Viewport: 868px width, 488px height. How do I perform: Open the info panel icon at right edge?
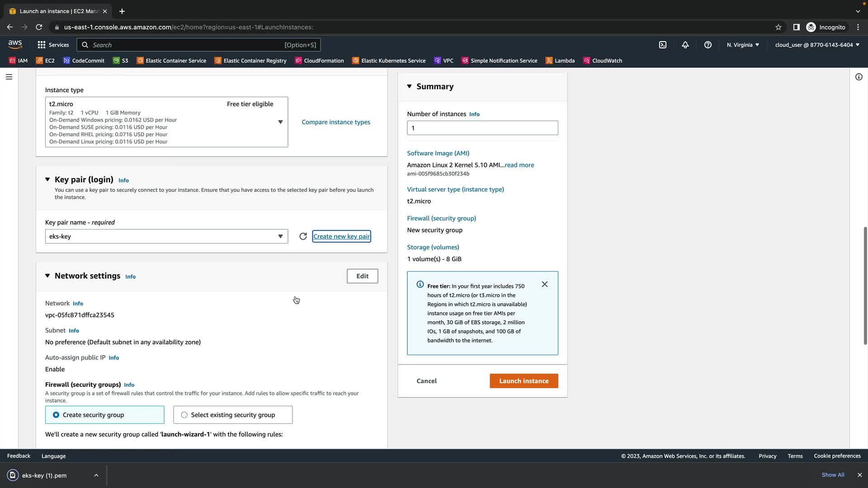coord(859,77)
